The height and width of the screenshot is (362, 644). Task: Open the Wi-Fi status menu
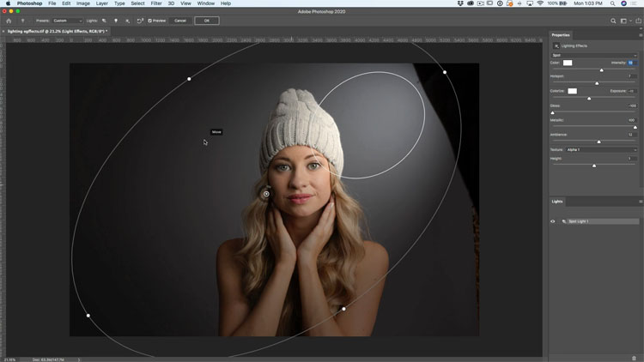[x=540, y=3]
